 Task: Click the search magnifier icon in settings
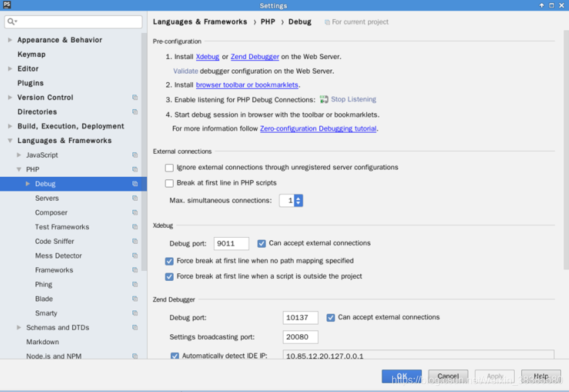pos(11,22)
